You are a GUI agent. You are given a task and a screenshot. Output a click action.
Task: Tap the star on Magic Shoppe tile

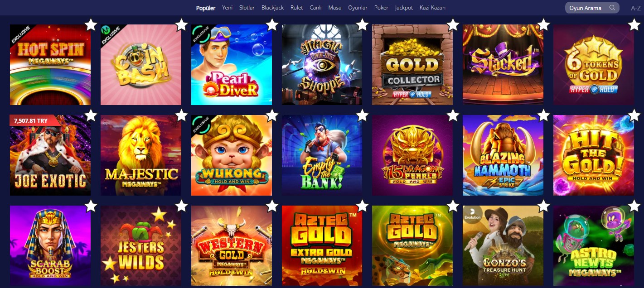click(362, 24)
